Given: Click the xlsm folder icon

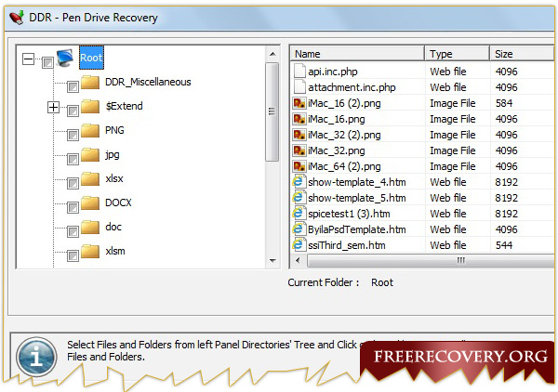Looking at the screenshot, I should (90, 251).
